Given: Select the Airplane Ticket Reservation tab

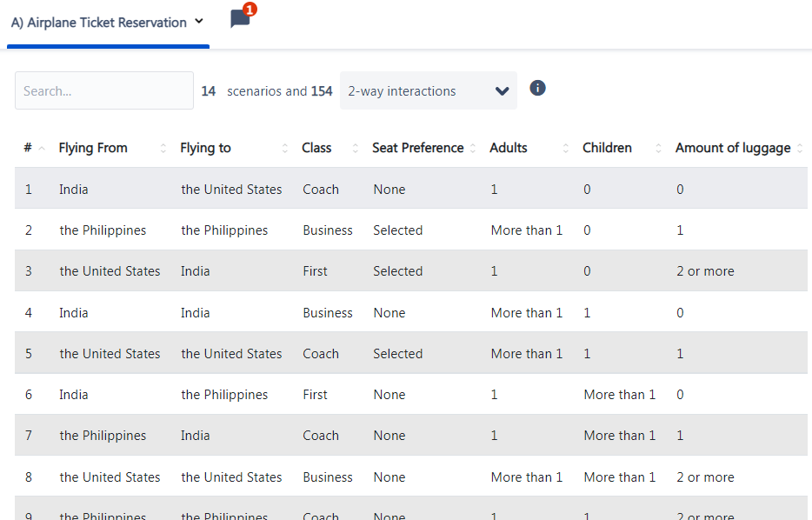Looking at the screenshot, I should (x=108, y=23).
